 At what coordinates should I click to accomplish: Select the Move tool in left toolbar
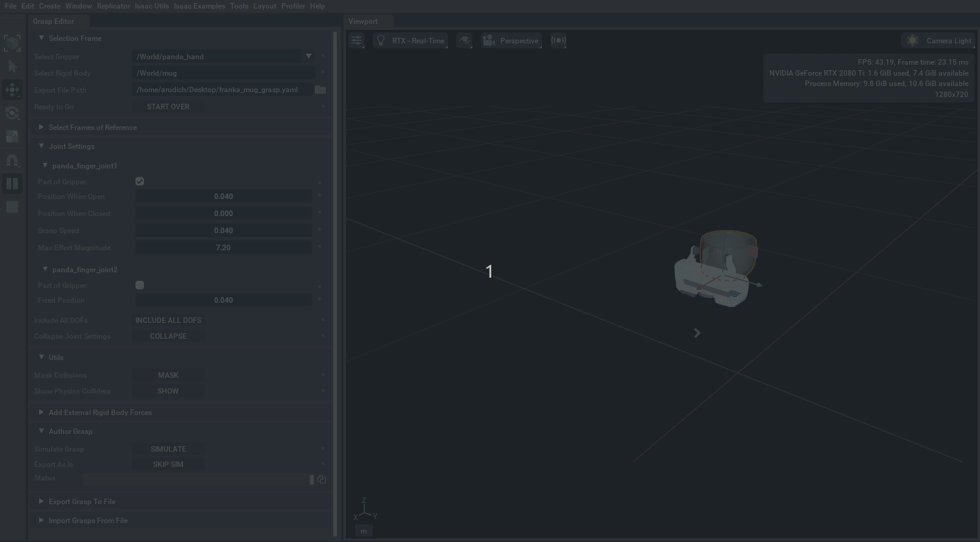12,90
